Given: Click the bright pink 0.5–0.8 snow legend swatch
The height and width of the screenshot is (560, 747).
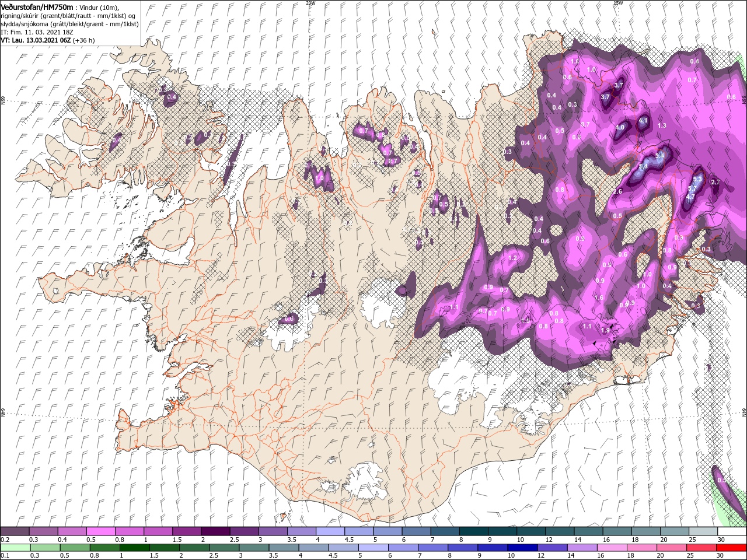Looking at the screenshot, I should click(100, 531).
